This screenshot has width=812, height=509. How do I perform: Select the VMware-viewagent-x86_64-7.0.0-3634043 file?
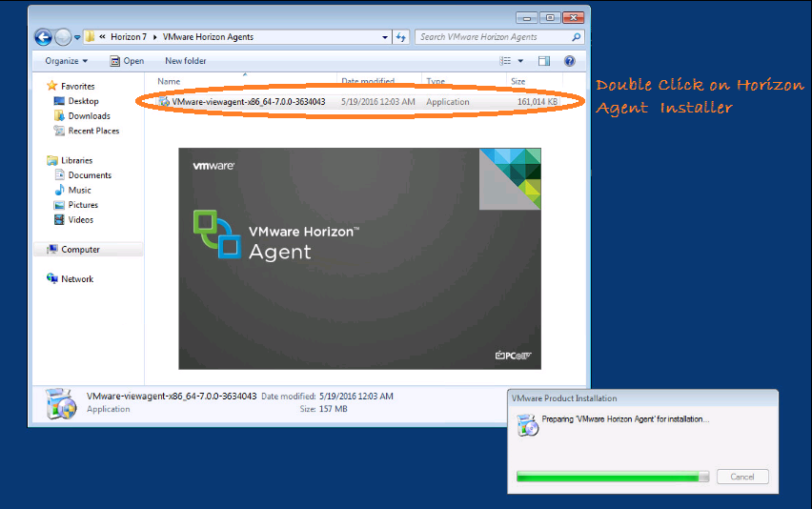(x=249, y=102)
